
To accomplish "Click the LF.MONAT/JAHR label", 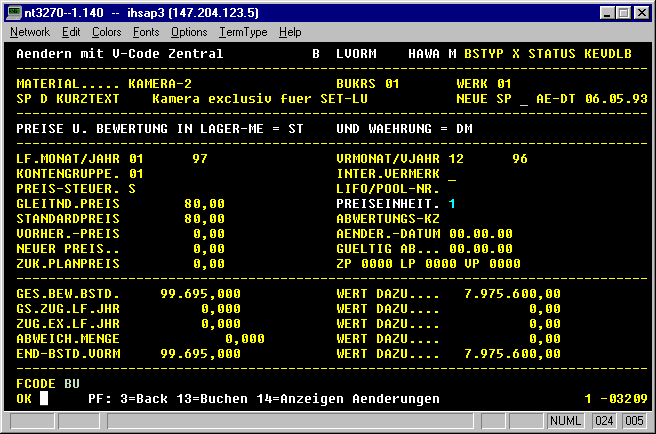I will (x=68, y=159).
